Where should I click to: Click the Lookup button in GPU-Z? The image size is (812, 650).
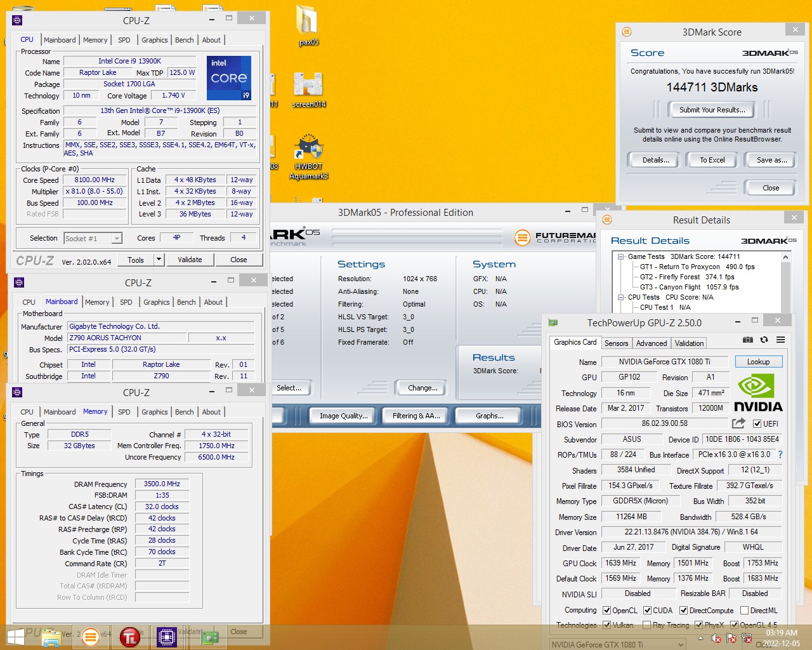coord(759,362)
